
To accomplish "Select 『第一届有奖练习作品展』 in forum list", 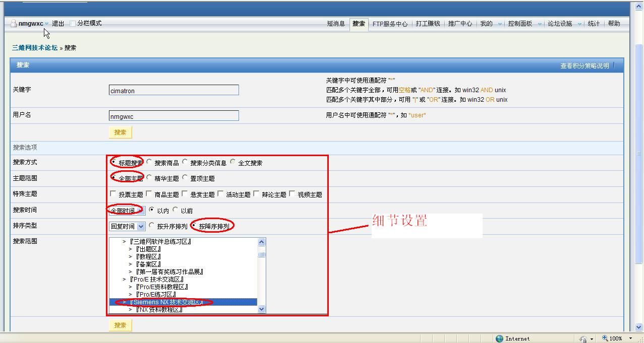I will pos(169,272).
